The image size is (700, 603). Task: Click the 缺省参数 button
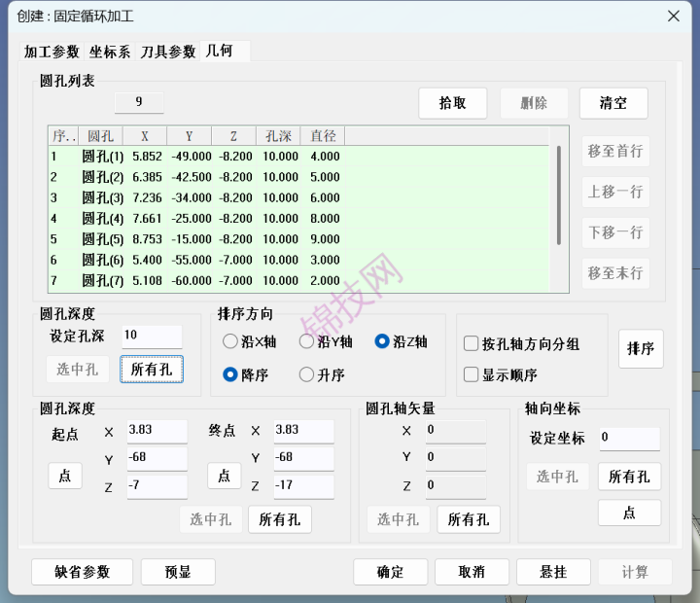click(82, 572)
